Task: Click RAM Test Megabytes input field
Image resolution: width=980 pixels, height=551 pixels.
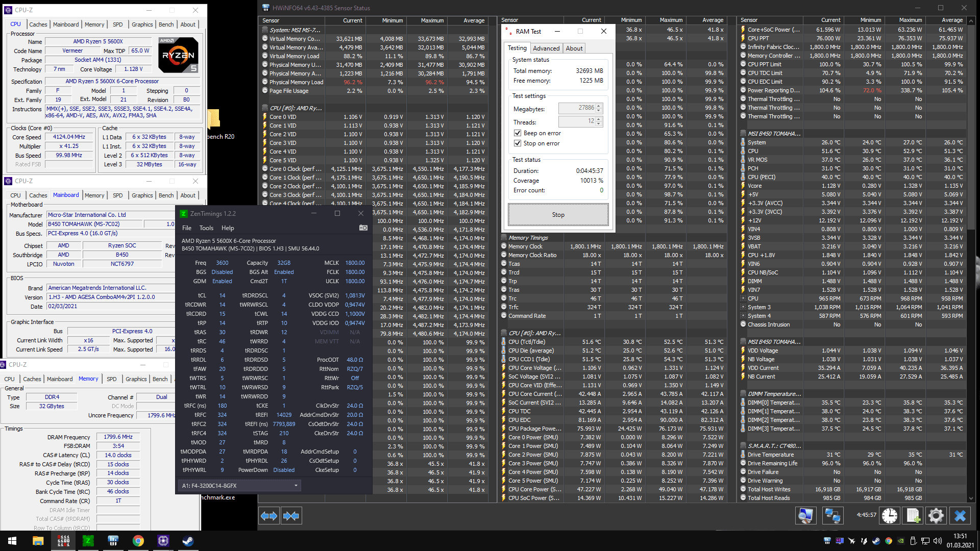Action: (x=580, y=108)
